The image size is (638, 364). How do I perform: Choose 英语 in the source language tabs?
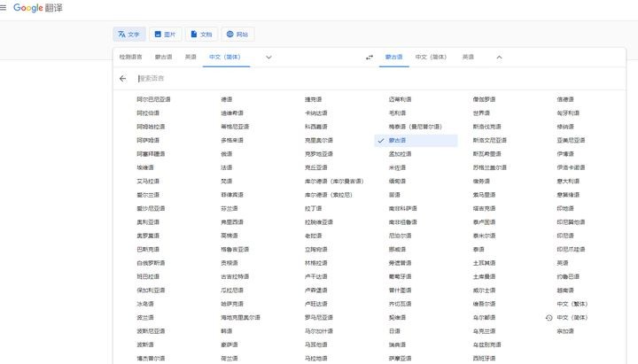click(x=191, y=57)
